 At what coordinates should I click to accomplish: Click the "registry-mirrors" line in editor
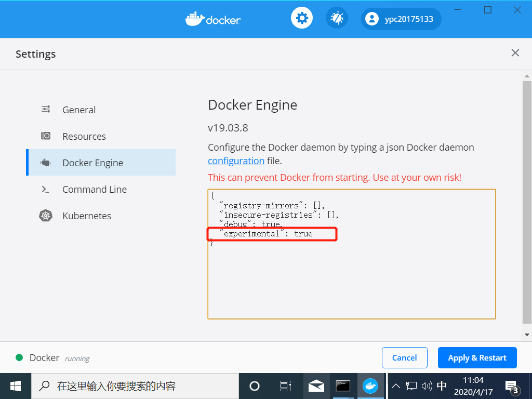point(272,205)
